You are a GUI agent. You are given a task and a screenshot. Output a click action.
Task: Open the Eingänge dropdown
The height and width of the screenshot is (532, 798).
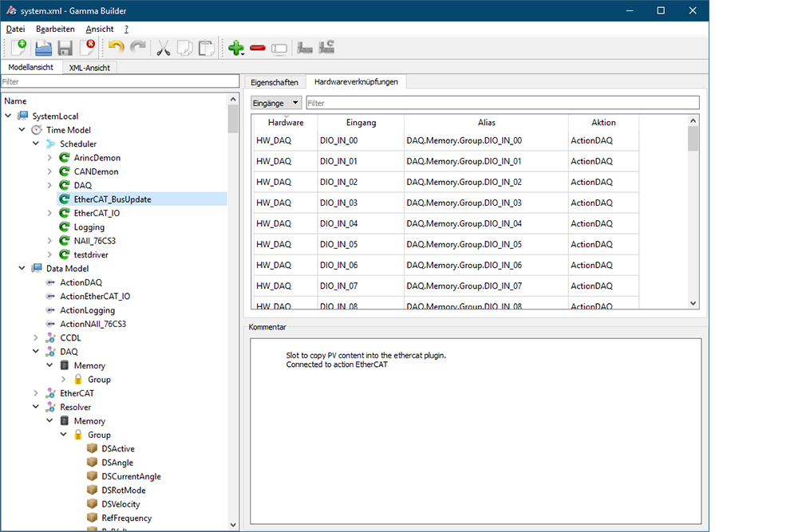pyautogui.click(x=276, y=103)
